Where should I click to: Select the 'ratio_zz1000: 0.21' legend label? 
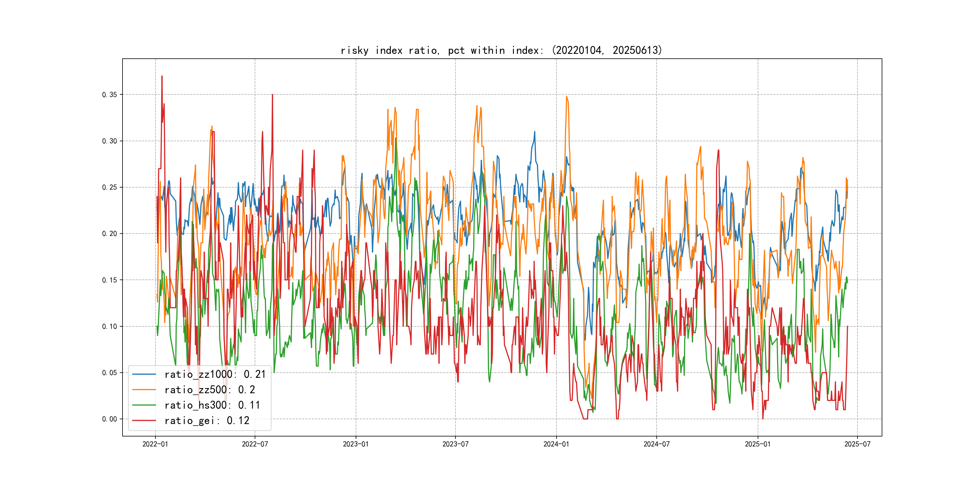tap(215, 374)
